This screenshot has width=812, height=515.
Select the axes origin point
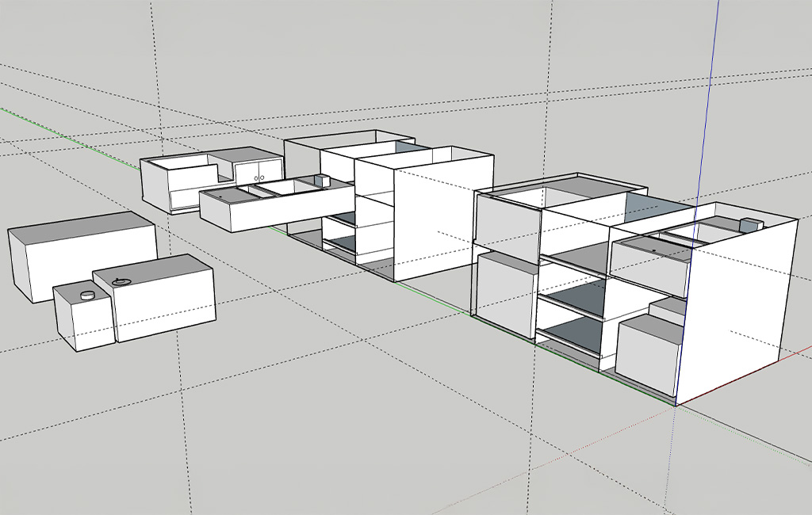click(x=676, y=406)
